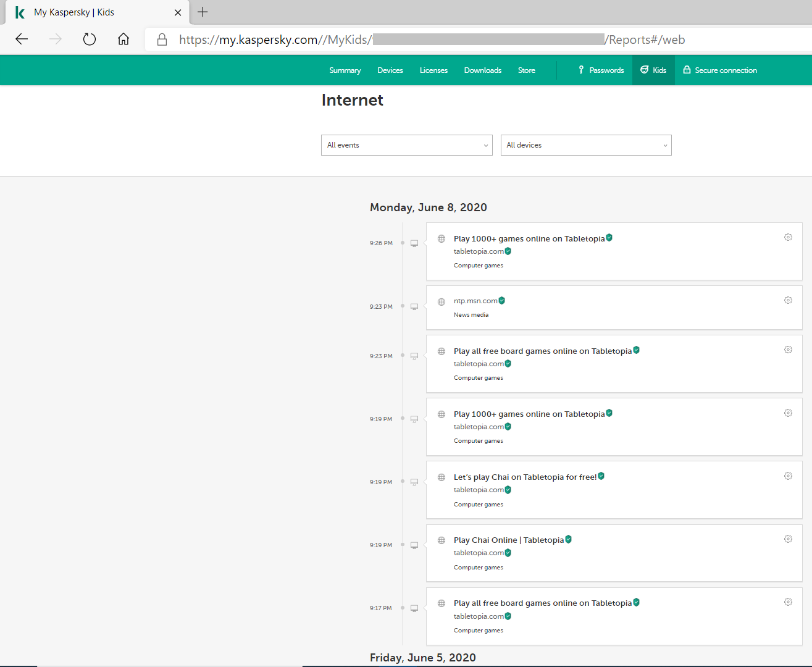Screen dimensions: 812x667
Task: Reload the page with the refresh icon
Action: [90, 40]
